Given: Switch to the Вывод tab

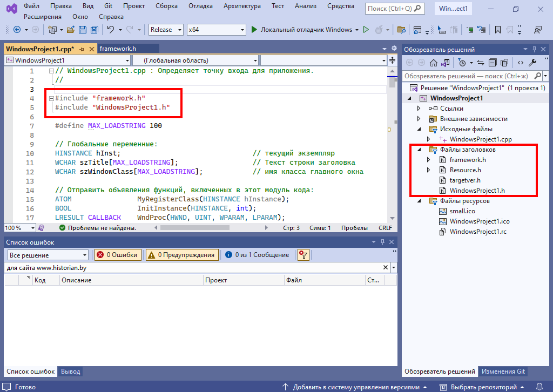Looking at the screenshot, I should (70, 371).
